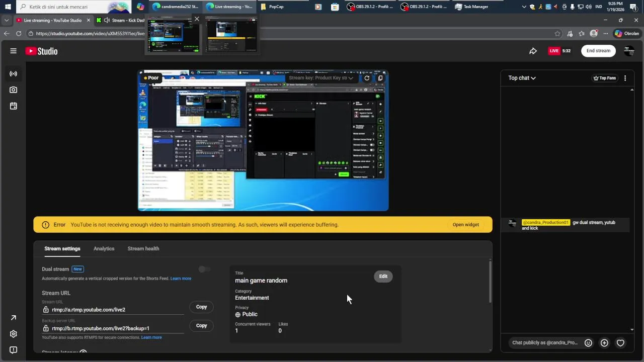Open the Stream key dropdown on preview
The width and height of the screenshot is (644, 362).
tap(321, 78)
